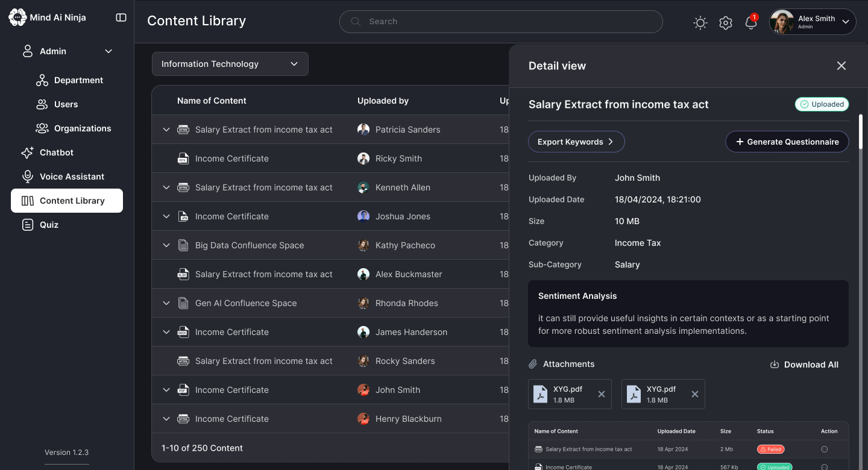Collapse the Admin menu group

[x=108, y=51]
